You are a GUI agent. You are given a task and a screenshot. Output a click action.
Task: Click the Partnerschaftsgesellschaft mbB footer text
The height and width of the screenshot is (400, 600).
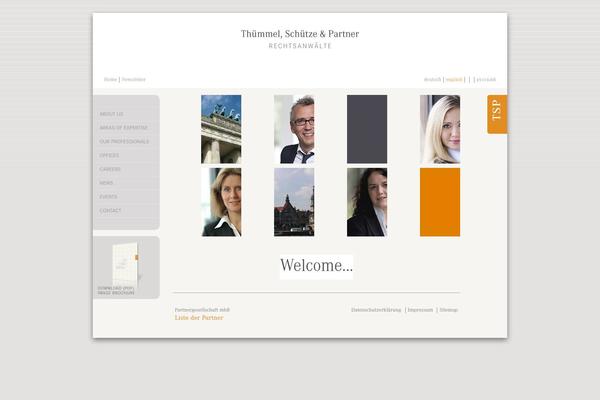tap(202, 310)
